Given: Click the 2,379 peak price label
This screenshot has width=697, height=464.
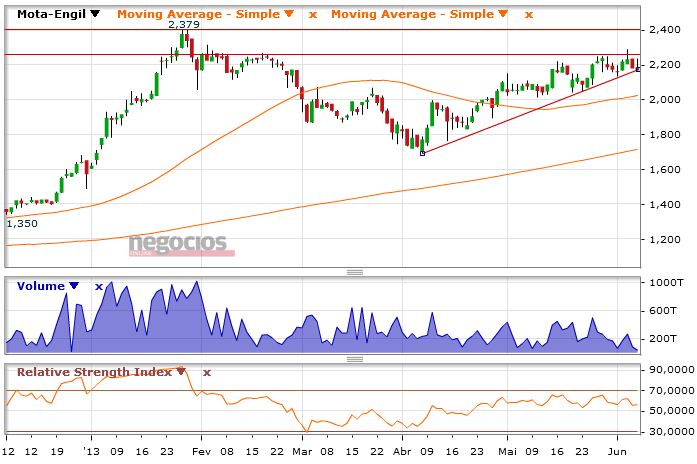Looking at the screenshot, I should [x=184, y=24].
